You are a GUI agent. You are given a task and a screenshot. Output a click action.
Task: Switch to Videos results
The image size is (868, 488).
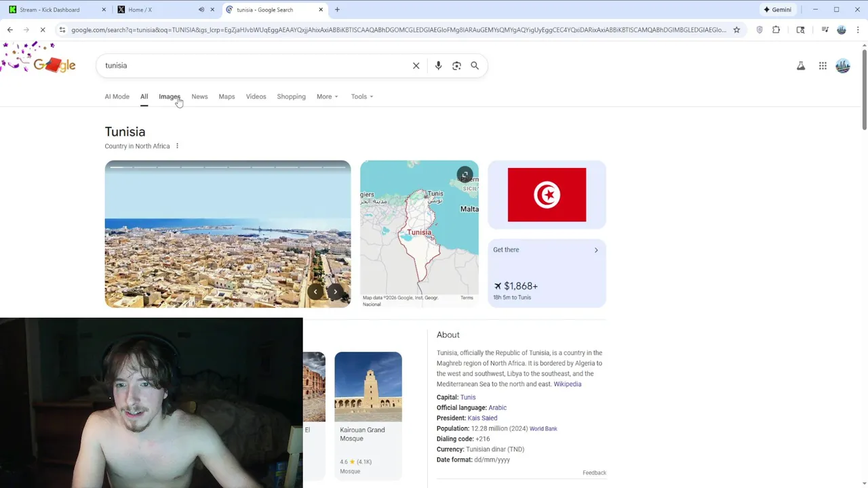point(256,96)
